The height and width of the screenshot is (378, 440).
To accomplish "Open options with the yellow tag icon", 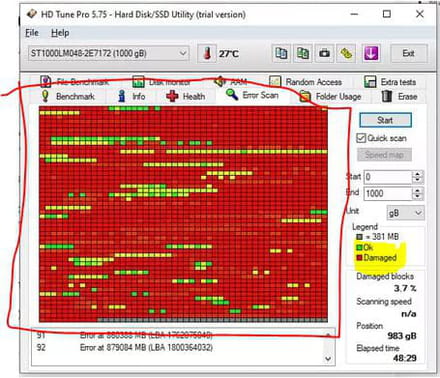I will coord(346,53).
